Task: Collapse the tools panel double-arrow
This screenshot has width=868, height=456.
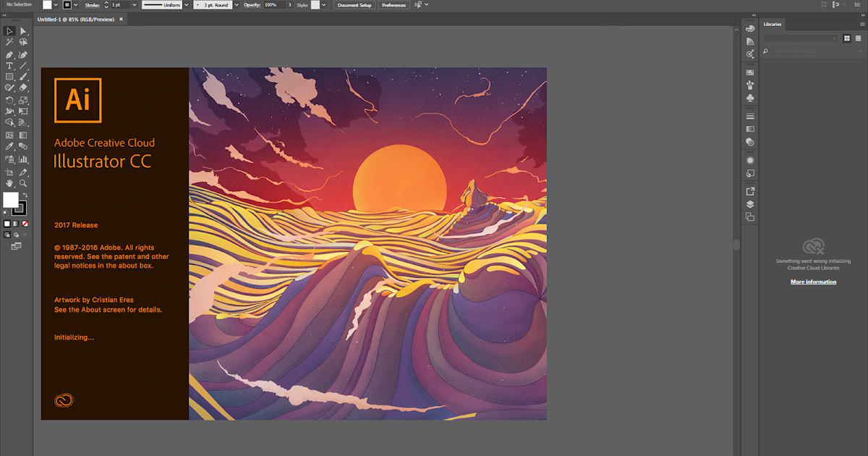Action: coord(5,17)
